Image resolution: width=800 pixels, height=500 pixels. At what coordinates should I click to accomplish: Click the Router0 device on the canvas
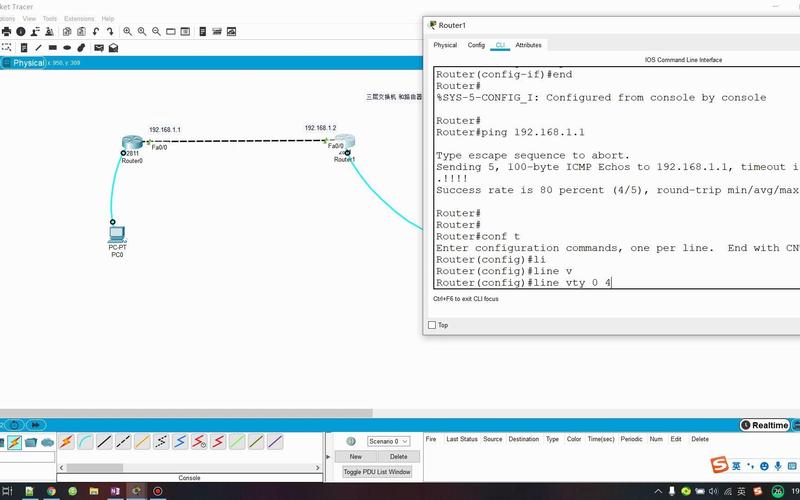(132, 142)
